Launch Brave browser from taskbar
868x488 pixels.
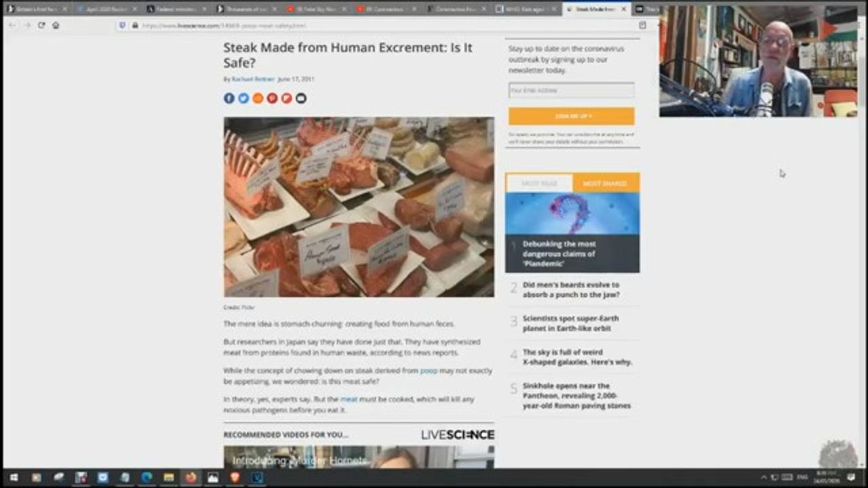click(235, 478)
